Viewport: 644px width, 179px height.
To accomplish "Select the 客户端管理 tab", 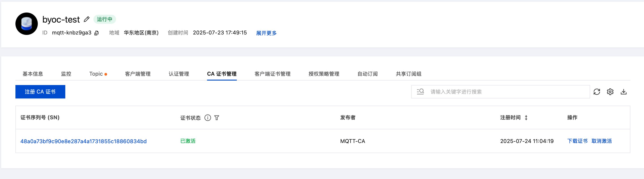I will coord(138,74).
